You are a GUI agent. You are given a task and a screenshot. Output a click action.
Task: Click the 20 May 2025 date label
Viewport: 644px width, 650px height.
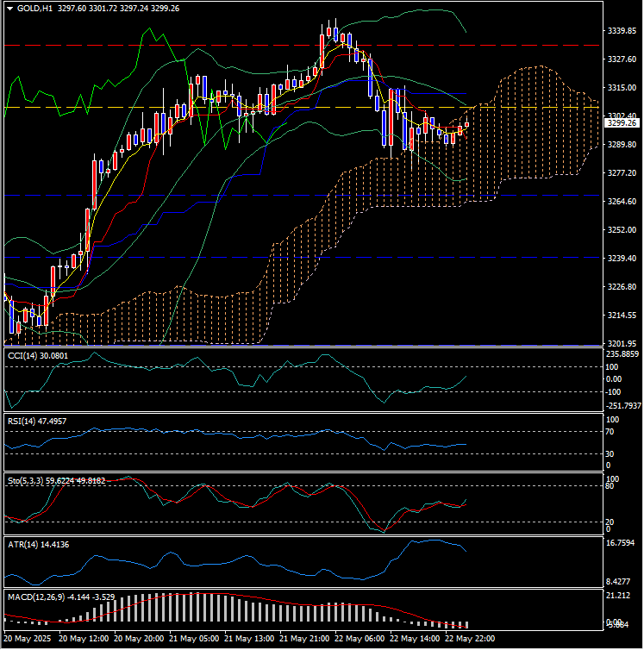click(28, 640)
